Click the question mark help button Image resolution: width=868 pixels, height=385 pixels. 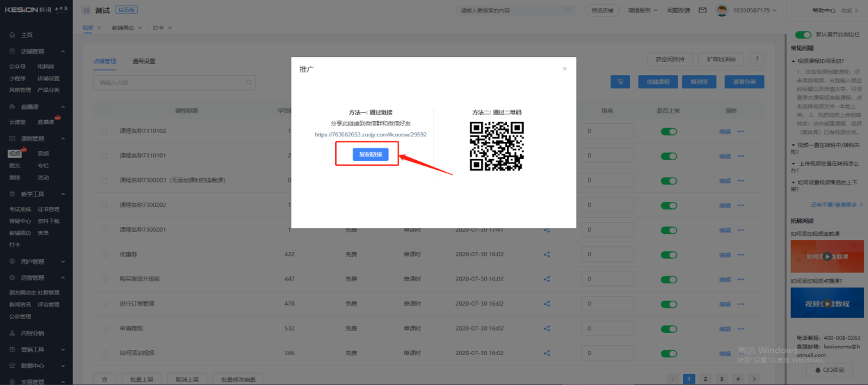click(x=756, y=59)
